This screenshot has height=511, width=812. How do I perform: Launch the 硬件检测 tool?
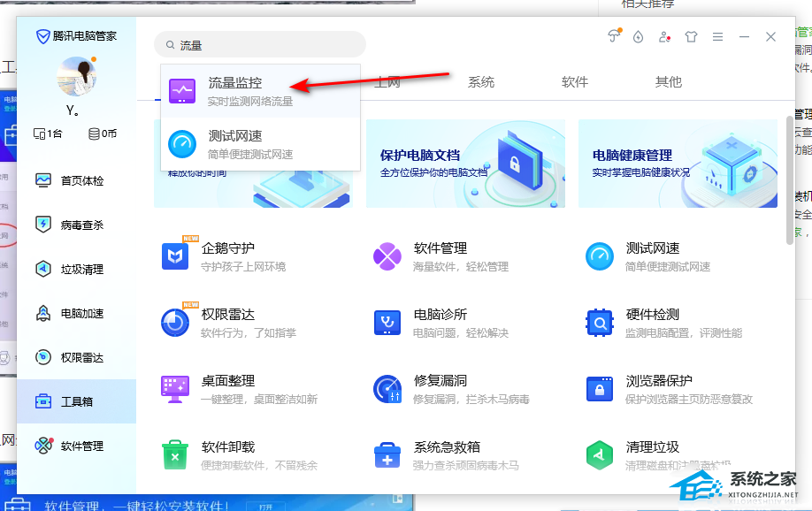(663, 323)
